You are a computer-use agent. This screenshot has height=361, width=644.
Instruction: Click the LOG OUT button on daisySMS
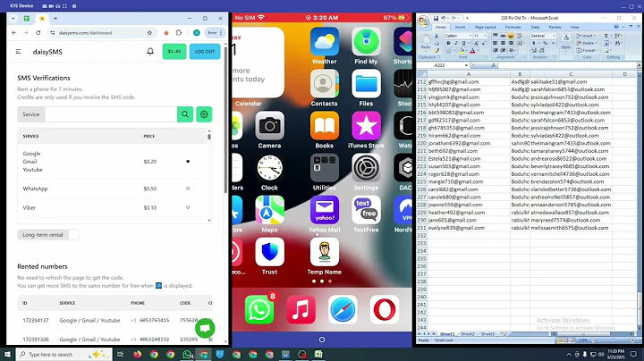pyautogui.click(x=205, y=51)
